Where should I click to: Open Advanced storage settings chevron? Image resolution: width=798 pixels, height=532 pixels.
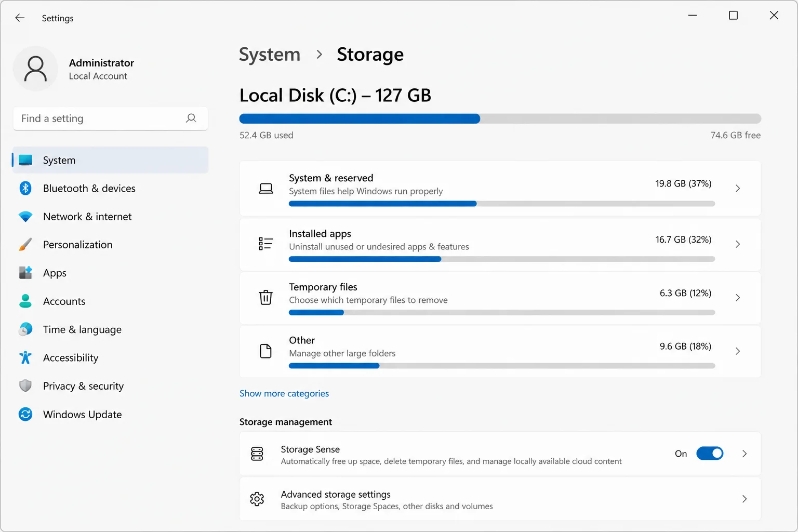(744, 499)
